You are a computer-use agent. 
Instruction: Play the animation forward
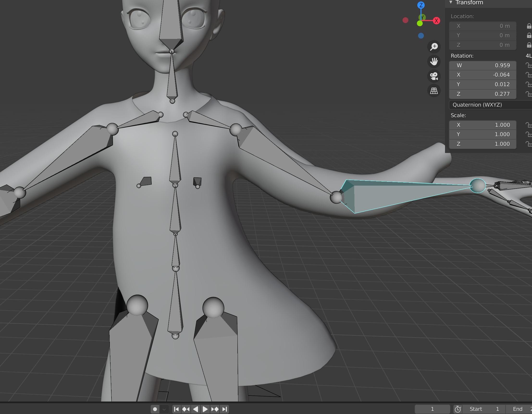coord(205,409)
